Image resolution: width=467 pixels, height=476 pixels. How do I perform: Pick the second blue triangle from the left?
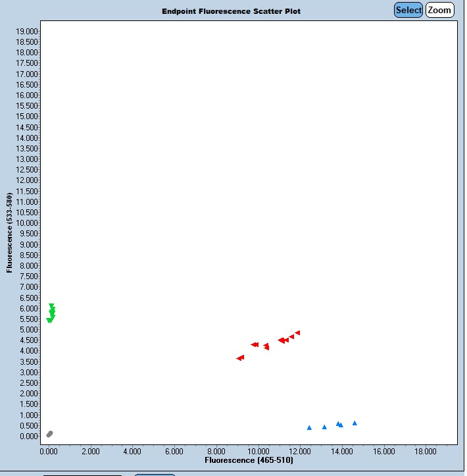pyautogui.click(x=324, y=427)
